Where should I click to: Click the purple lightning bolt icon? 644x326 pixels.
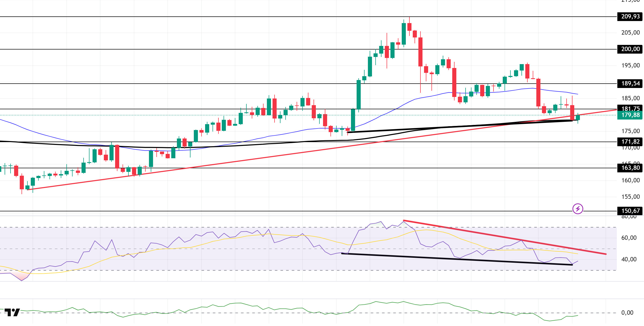coord(578,209)
